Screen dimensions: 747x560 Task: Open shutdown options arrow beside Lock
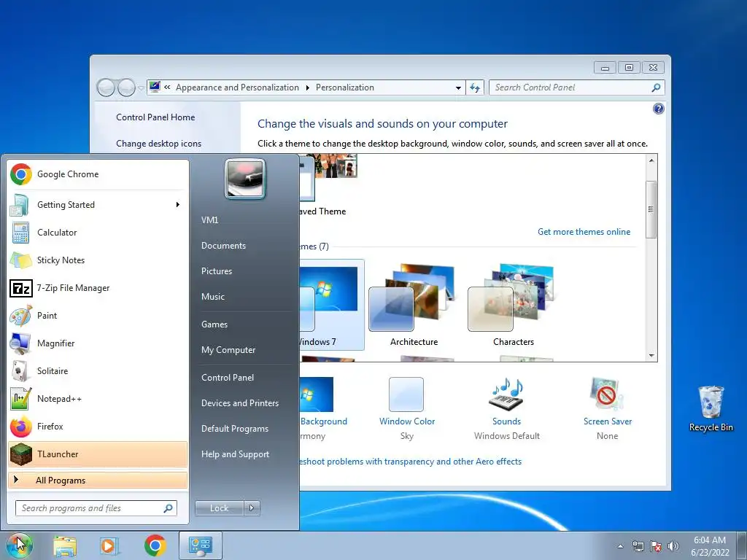pyautogui.click(x=252, y=508)
